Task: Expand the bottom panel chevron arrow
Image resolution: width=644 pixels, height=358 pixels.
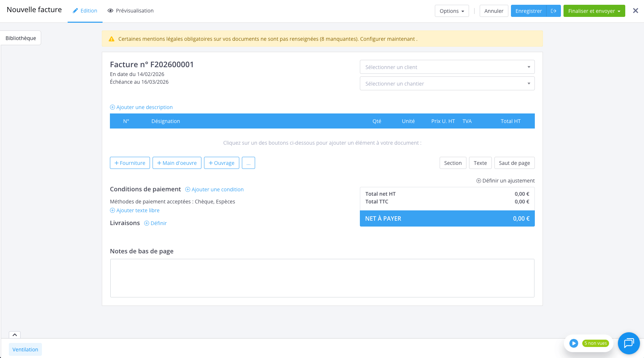Action: [x=15, y=335]
